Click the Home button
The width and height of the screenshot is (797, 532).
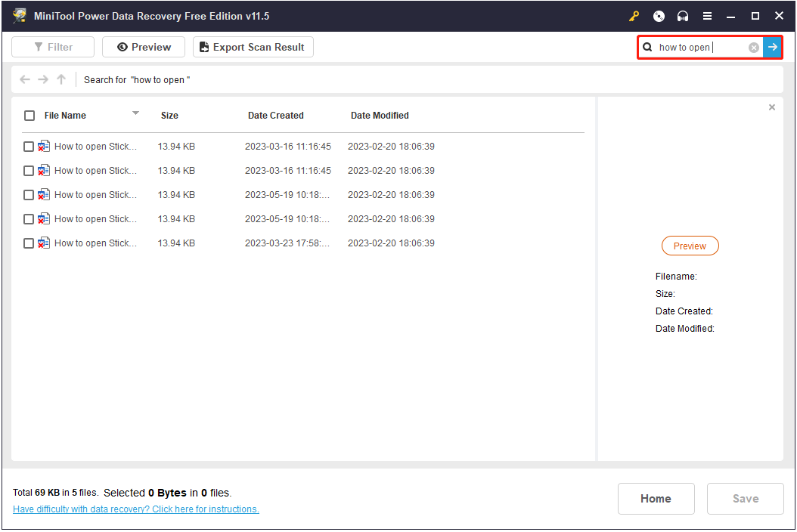point(656,499)
